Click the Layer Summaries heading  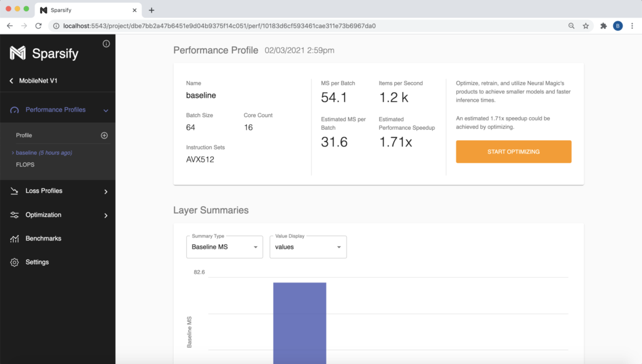(211, 211)
